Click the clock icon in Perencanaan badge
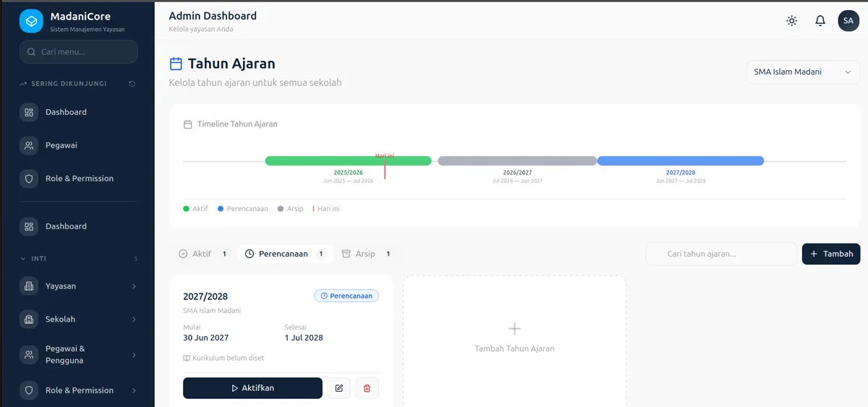This screenshot has height=407, width=868. (324, 296)
